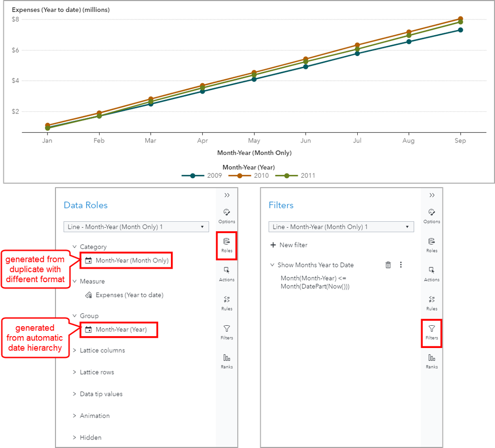Click the Expenses (Year to date) (millions) axis title

pyautogui.click(x=60, y=10)
